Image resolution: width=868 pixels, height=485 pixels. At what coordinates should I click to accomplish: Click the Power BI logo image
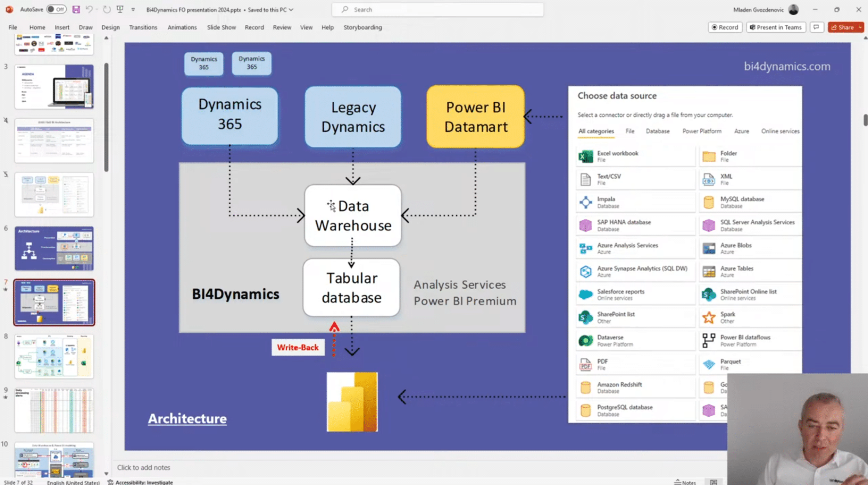point(352,402)
